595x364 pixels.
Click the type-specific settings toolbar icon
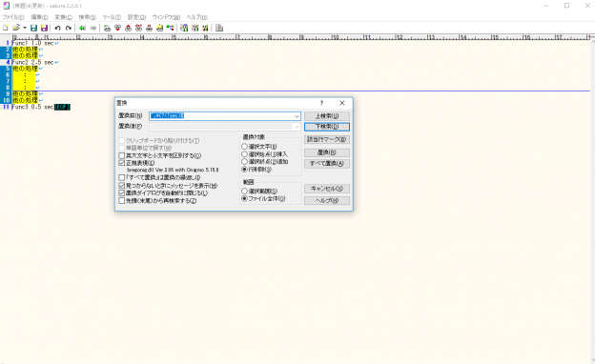point(195,28)
